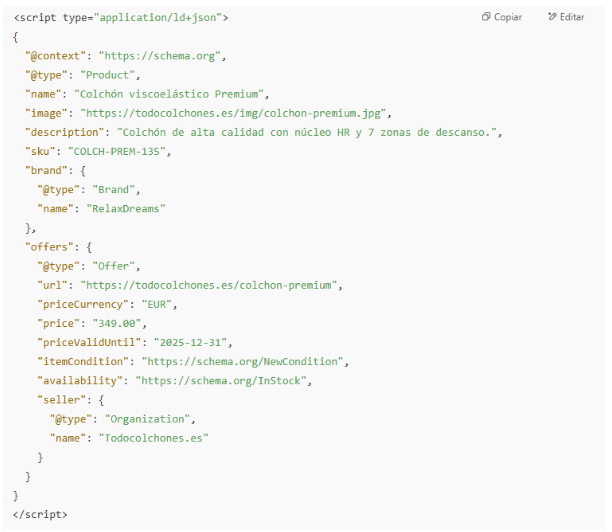Click the NewCondition schema URL
612x532 pixels.
click(243, 361)
